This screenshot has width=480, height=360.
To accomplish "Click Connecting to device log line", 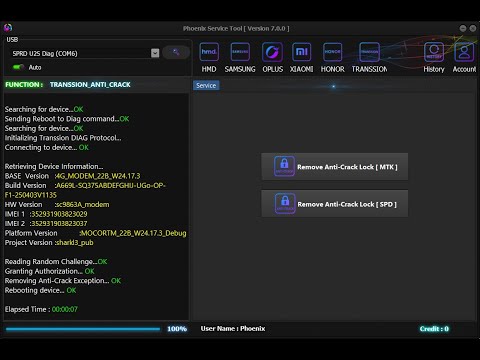I will click(47, 147).
